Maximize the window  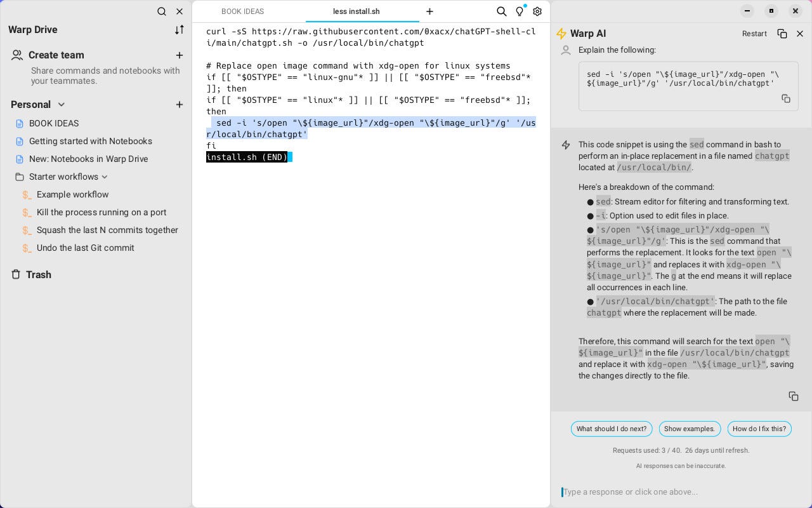pos(771,11)
